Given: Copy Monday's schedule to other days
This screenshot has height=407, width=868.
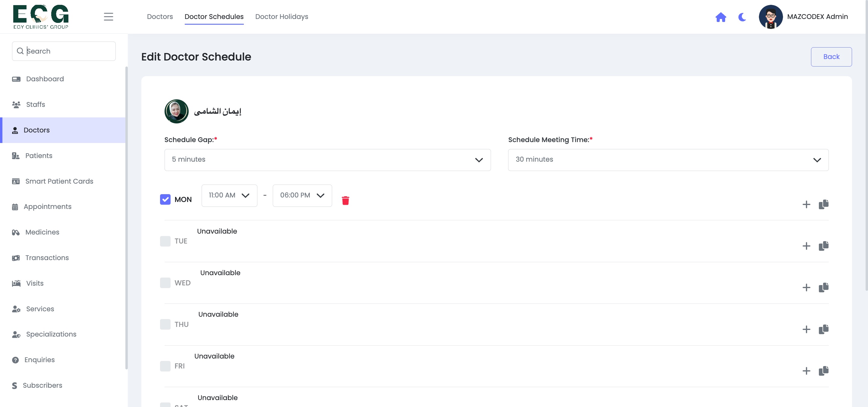Looking at the screenshot, I should pyautogui.click(x=823, y=204).
